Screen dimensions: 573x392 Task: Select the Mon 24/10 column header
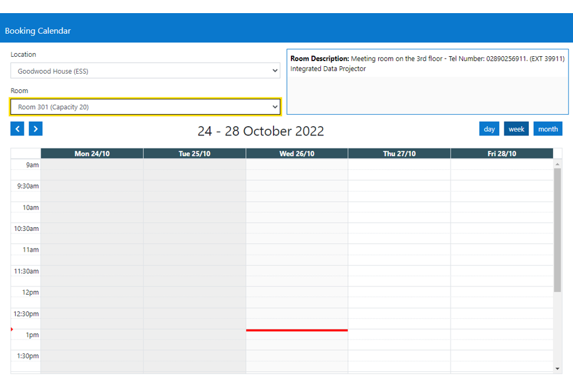click(x=92, y=154)
